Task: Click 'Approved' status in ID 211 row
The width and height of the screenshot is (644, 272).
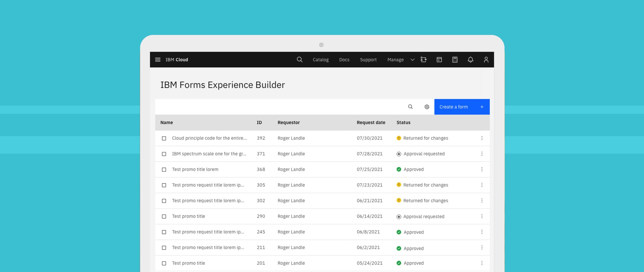Action: [x=413, y=248]
